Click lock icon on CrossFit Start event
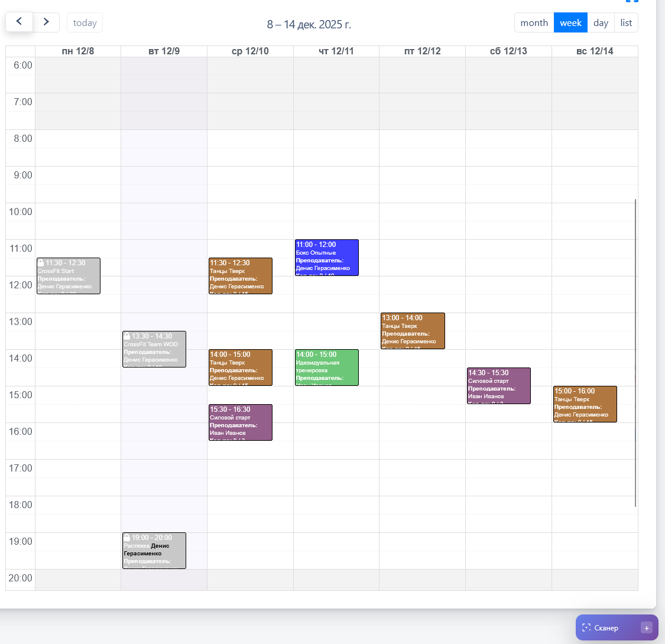Viewport: 665px width, 644px height. [41, 263]
